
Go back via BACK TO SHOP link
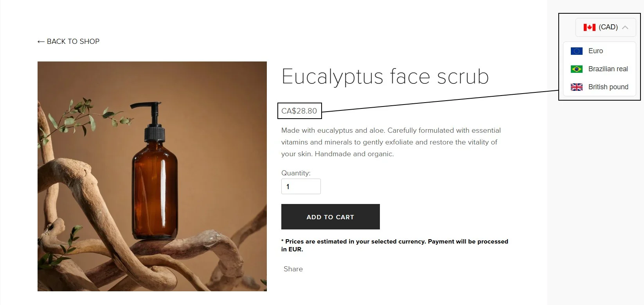point(68,42)
